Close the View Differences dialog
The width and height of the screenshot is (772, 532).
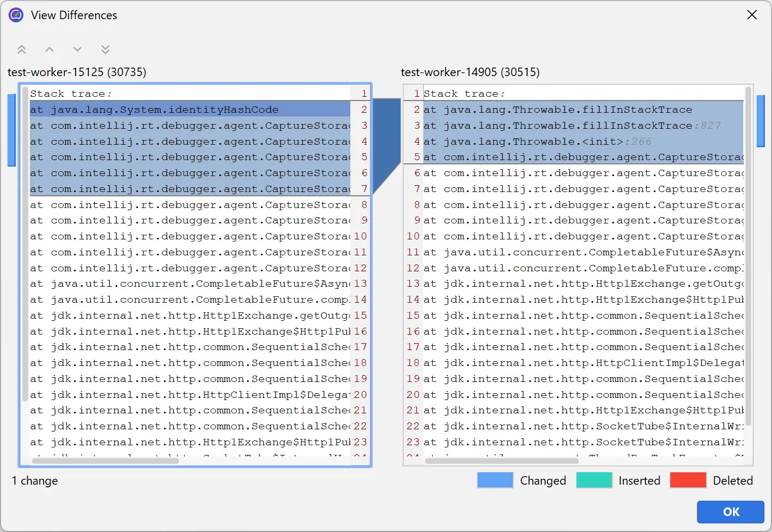(751, 15)
